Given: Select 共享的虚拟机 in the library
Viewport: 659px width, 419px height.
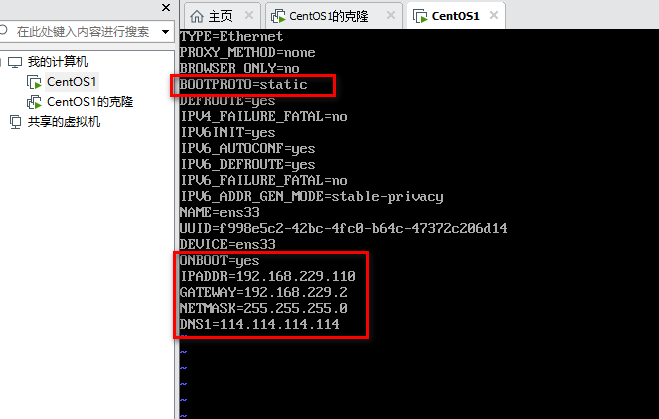Looking at the screenshot, I should (64, 122).
